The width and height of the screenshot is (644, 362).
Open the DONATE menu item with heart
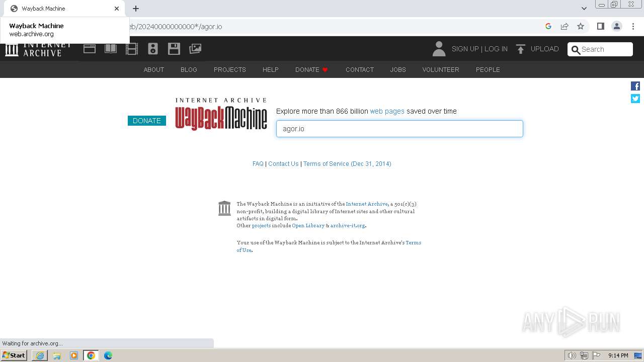pos(311,70)
